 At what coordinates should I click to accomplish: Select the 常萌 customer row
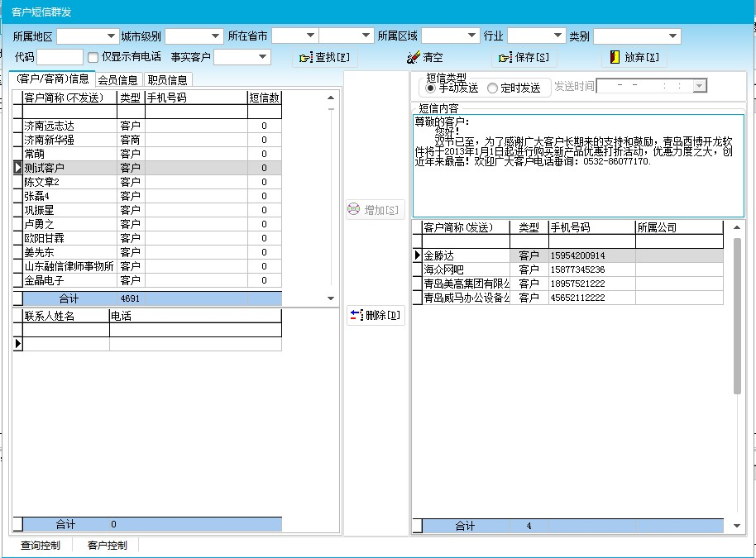point(147,154)
